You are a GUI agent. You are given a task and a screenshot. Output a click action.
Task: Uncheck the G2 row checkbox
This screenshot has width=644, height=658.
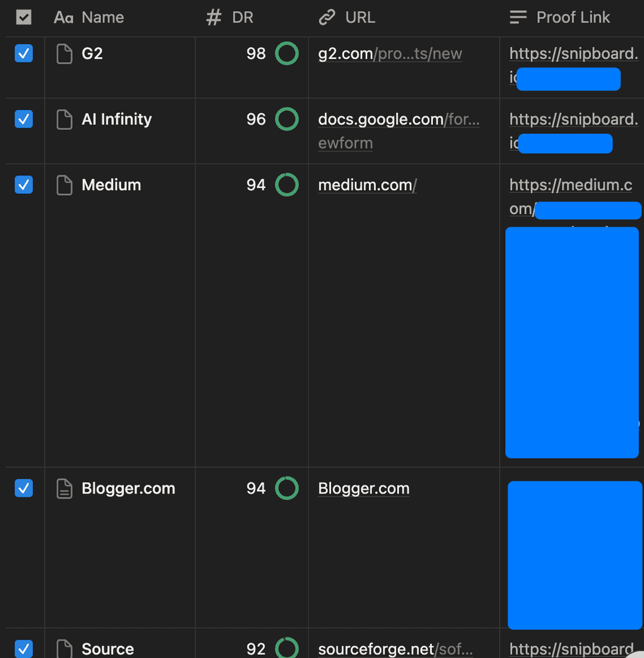(23, 53)
